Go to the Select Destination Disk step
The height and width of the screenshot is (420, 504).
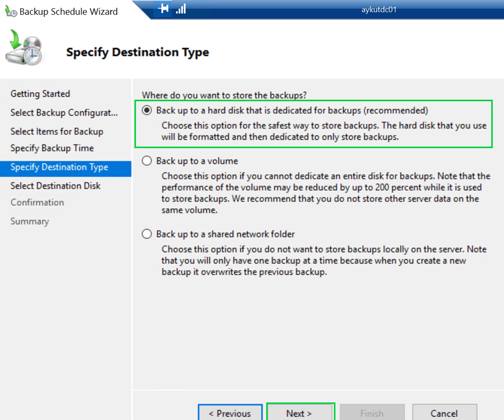pos(55,186)
